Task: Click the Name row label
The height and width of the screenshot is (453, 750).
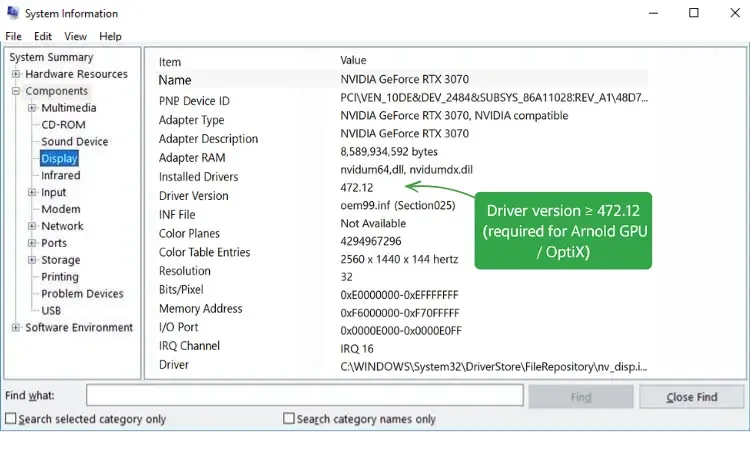Action: pyautogui.click(x=175, y=80)
